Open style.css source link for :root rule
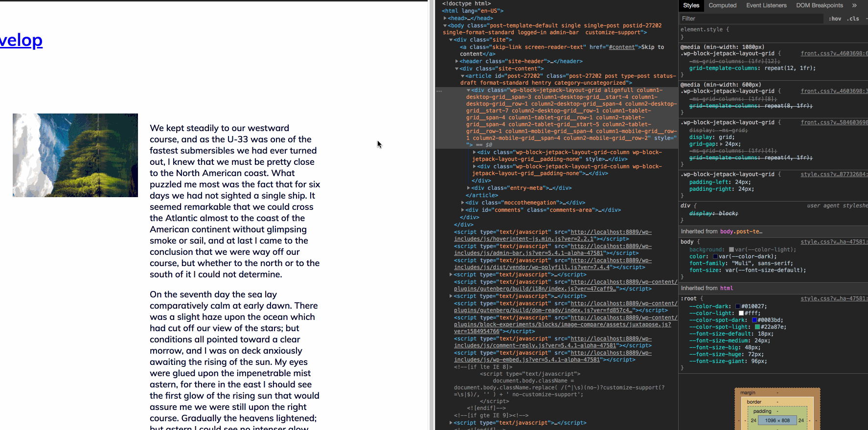The image size is (868, 430). 834,298
